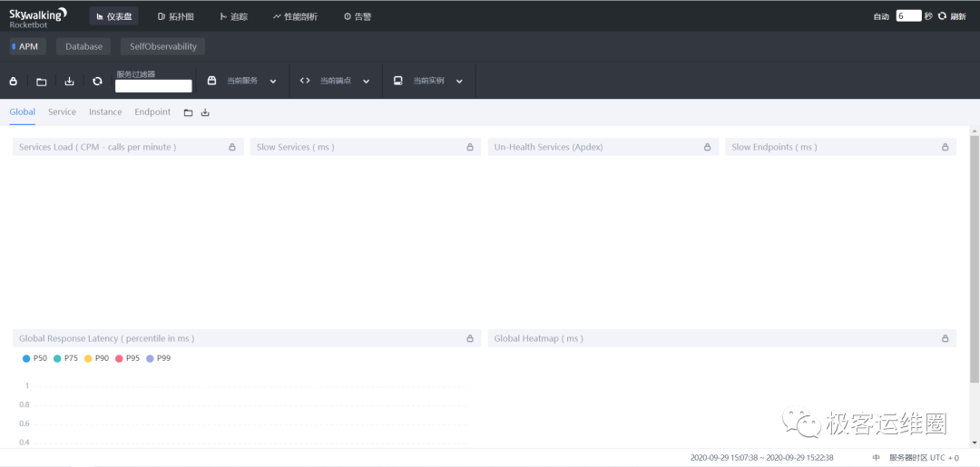Screen dimensions: 980x467
Task: Toggle the 自动 auto refresh option
Action: (x=881, y=16)
